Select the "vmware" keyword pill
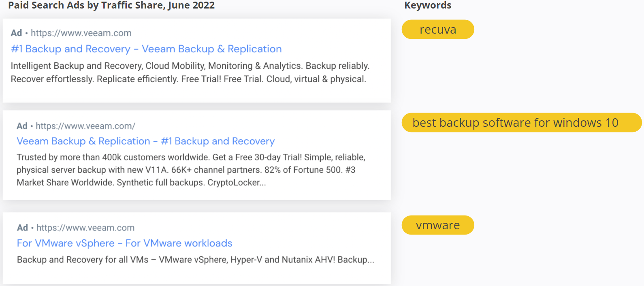 pos(438,225)
